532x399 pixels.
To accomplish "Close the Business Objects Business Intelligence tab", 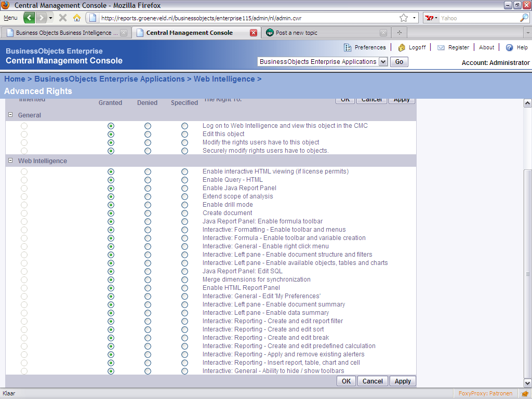I will click(x=124, y=33).
